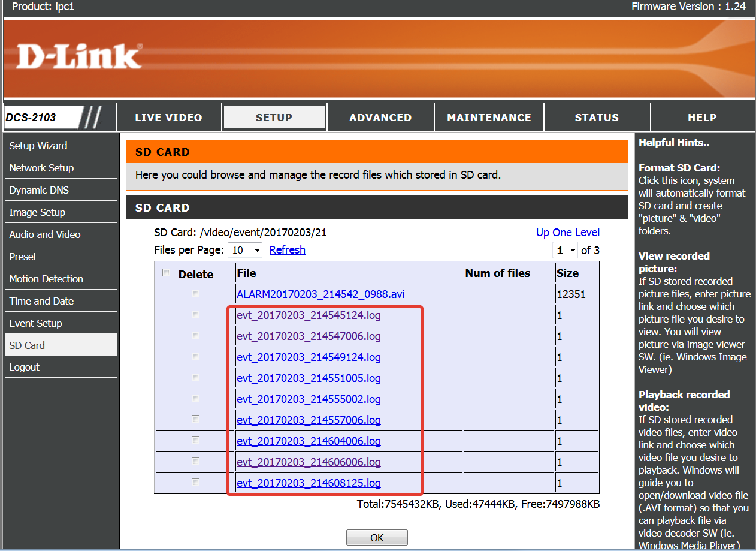
Task: Click the File column header
Action: point(246,273)
